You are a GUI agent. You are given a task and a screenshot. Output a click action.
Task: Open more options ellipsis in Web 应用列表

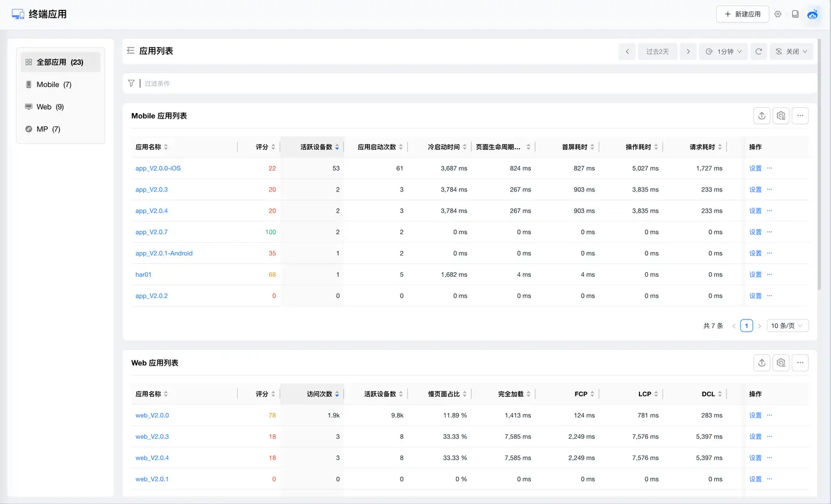coord(800,363)
